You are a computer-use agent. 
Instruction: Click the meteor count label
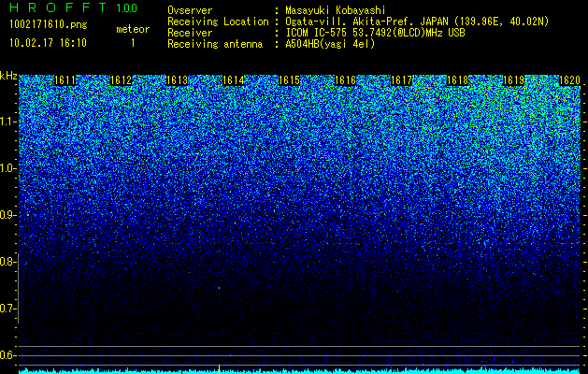click(133, 29)
